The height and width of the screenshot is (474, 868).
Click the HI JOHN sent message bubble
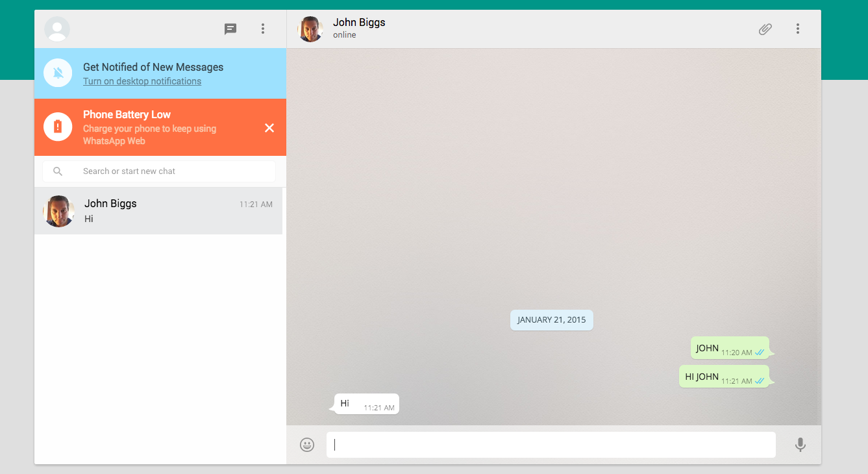click(x=724, y=377)
